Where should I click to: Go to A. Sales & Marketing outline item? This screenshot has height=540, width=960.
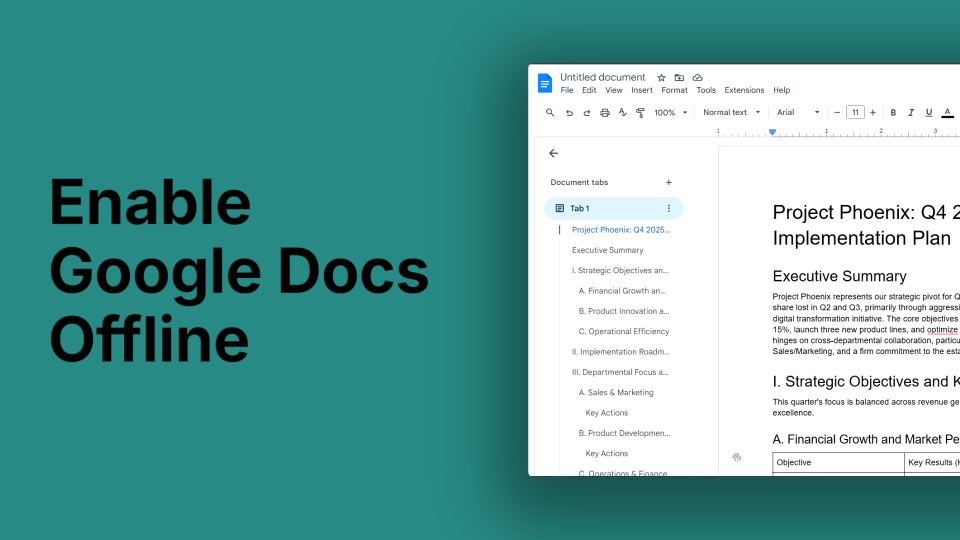tap(616, 392)
